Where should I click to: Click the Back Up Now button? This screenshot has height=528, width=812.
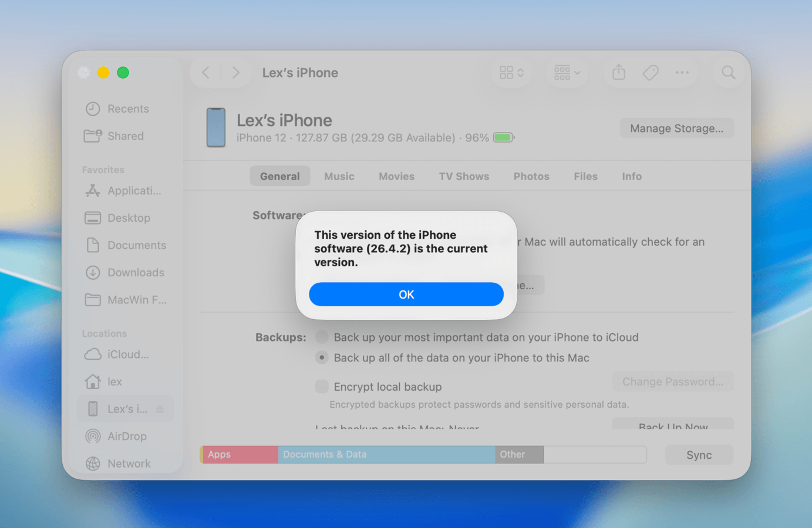tap(673, 424)
